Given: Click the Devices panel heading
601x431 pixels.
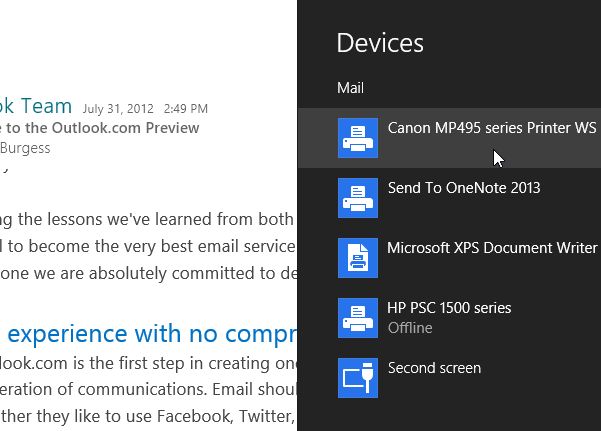Looking at the screenshot, I should pyautogui.click(x=380, y=43).
